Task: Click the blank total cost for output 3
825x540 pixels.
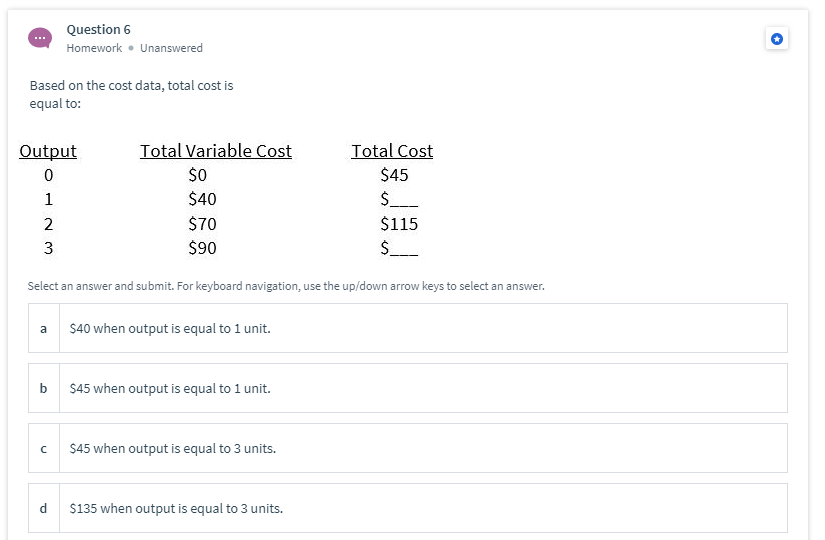Action: (x=399, y=248)
